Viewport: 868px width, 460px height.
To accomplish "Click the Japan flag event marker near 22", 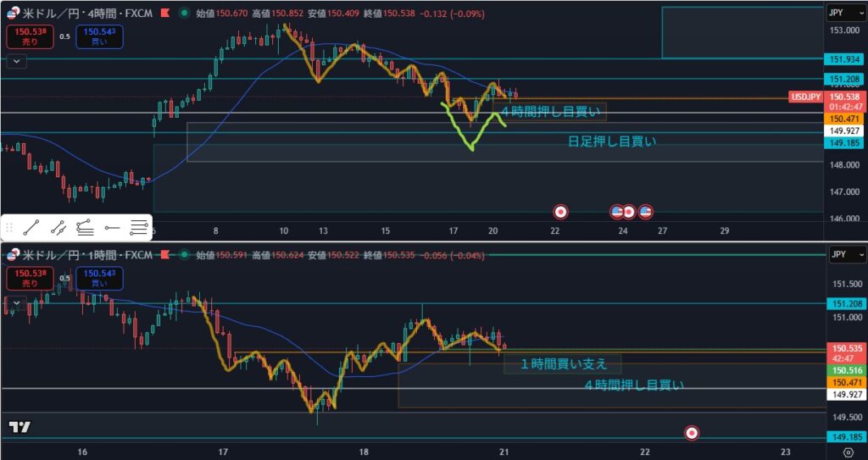I will click(x=560, y=210).
